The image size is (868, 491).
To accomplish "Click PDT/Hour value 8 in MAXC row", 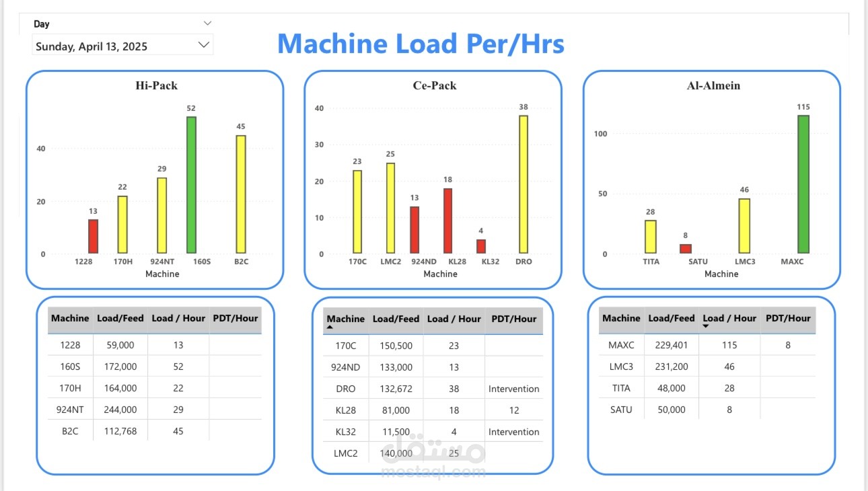I will (788, 345).
